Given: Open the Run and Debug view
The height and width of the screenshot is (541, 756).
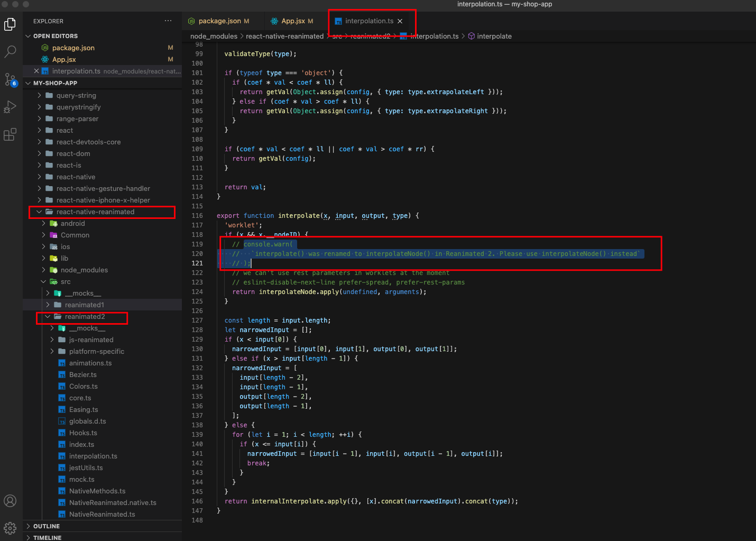Looking at the screenshot, I should (x=11, y=107).
